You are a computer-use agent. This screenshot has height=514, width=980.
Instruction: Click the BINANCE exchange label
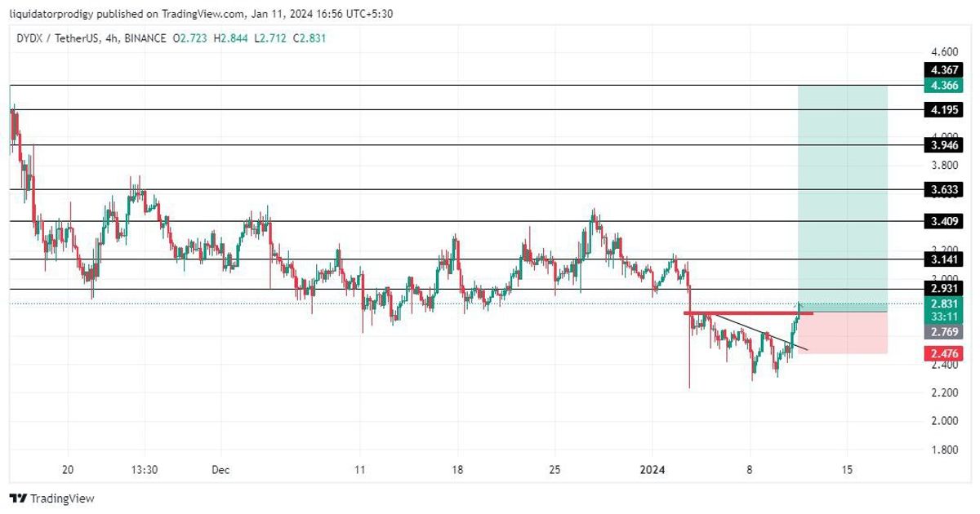[x=145, y=38]
